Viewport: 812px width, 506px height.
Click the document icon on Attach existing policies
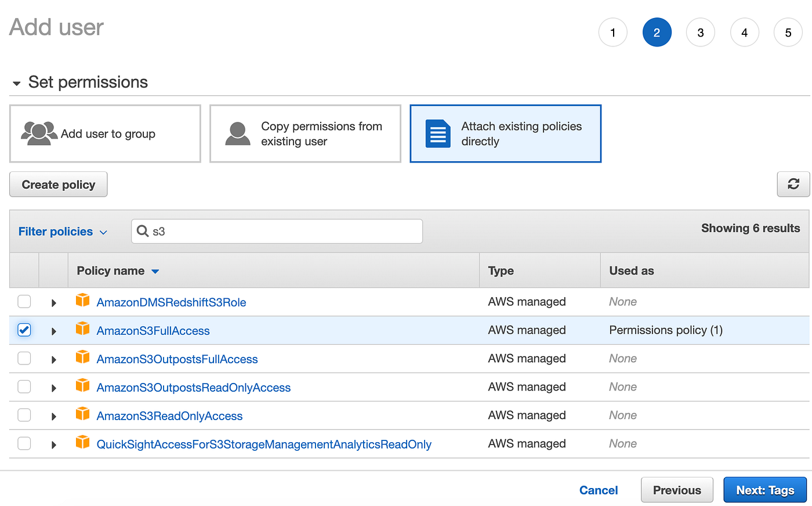click(x=438, y=133)
